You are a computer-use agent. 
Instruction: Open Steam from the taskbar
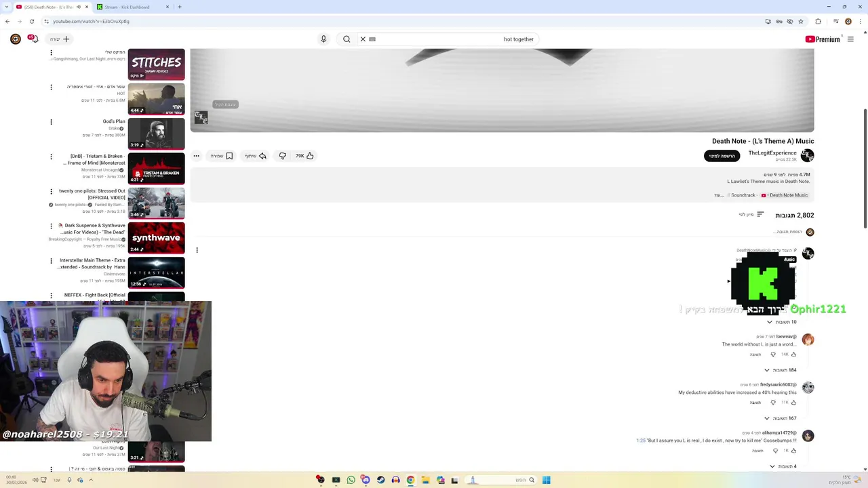(x=380, y=480)
